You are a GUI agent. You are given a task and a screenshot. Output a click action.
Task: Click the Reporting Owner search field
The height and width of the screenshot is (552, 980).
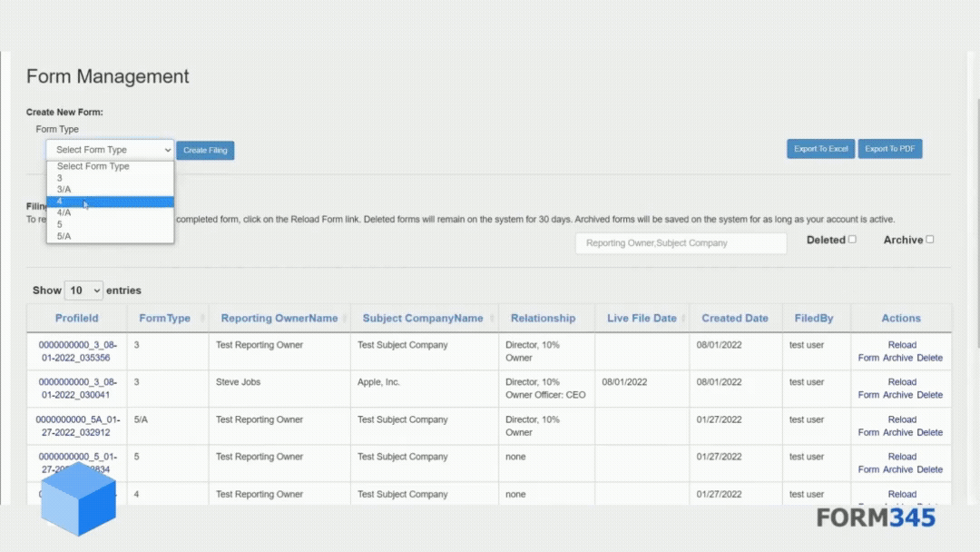(681, 242)
